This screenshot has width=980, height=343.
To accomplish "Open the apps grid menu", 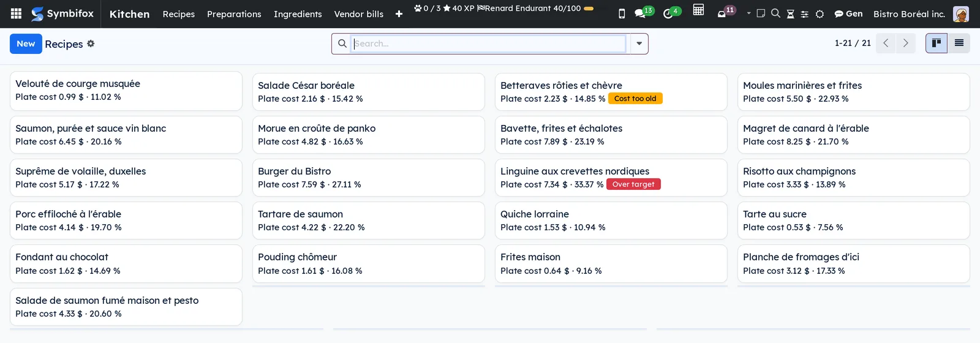I will [x=17, y=13].
